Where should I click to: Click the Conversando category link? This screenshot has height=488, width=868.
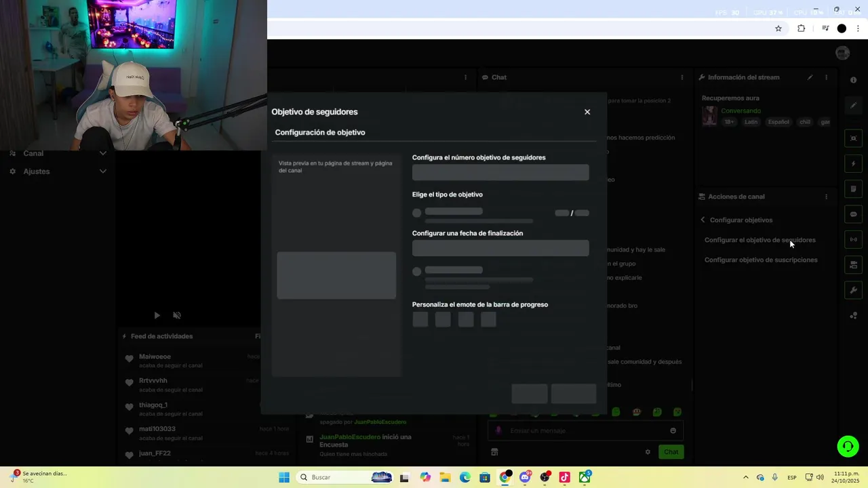coord(741,110)
